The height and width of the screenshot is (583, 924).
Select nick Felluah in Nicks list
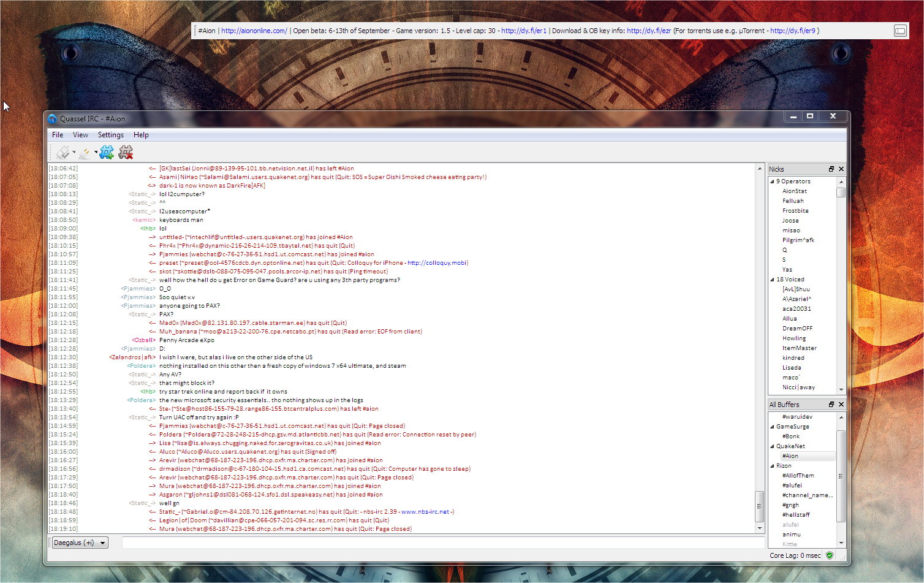[x=793, y=201]
